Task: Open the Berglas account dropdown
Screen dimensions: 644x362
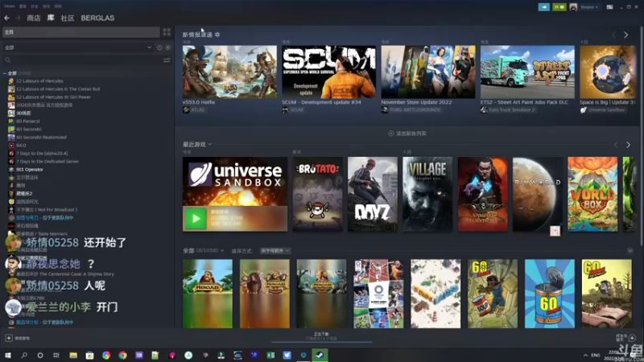Action: tap(589, 7)
